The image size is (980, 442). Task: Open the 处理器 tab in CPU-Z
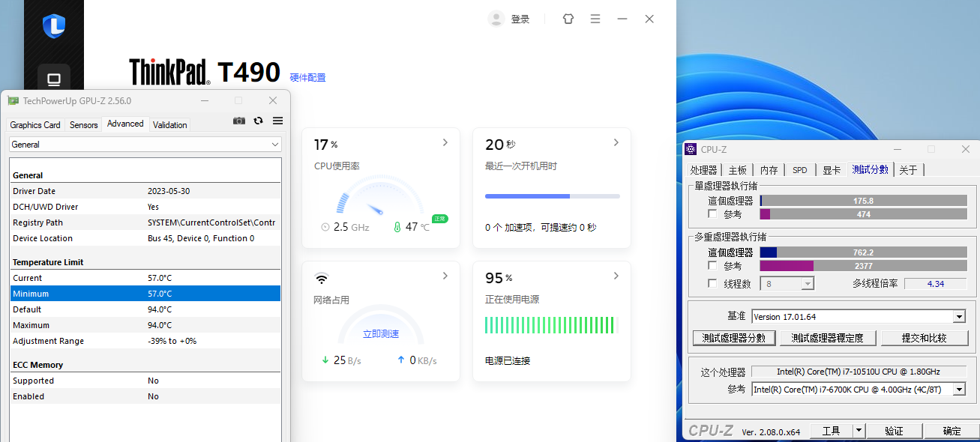point(704,170)
